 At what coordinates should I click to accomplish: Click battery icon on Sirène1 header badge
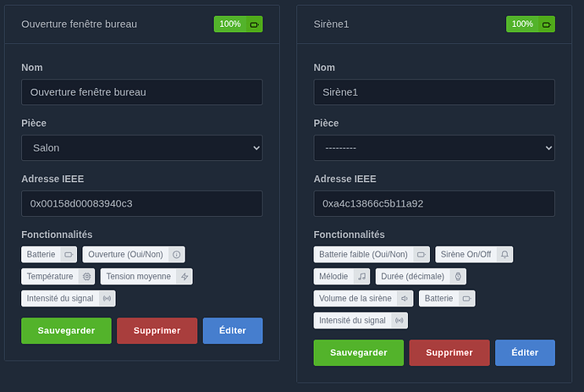tap(547, 25)
